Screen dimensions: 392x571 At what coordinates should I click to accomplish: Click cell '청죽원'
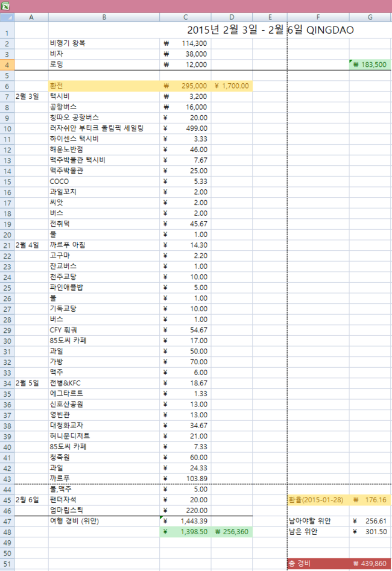pos(104,458)
